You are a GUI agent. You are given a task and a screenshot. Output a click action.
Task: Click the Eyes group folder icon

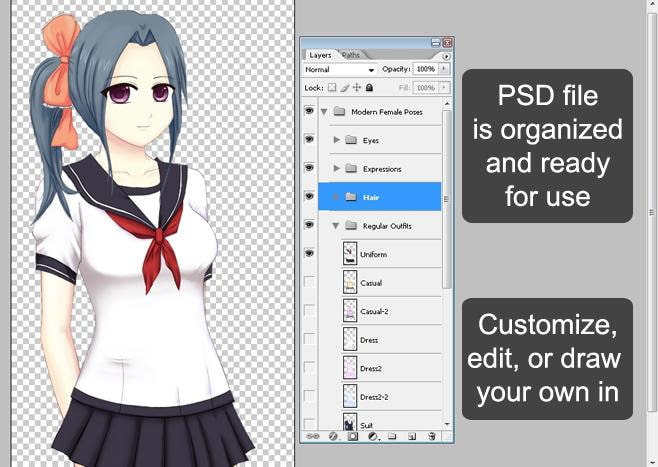351,140
